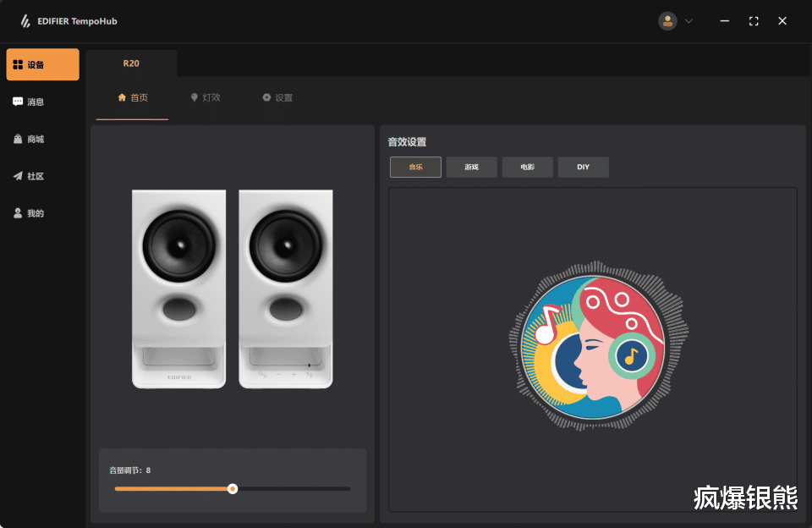The height and width of the screenshot is (528, 812).
Task: Select the 音乐 music sound preset
Action: 415,167
